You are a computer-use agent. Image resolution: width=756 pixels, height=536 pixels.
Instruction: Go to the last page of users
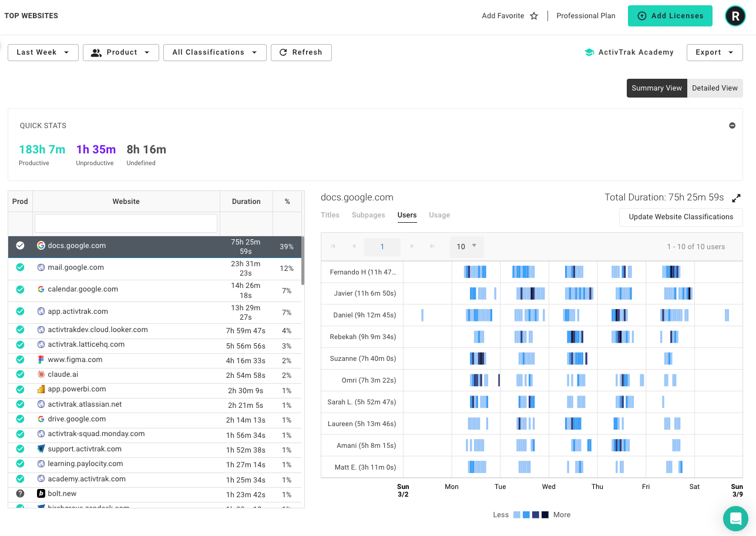(432, 246)
